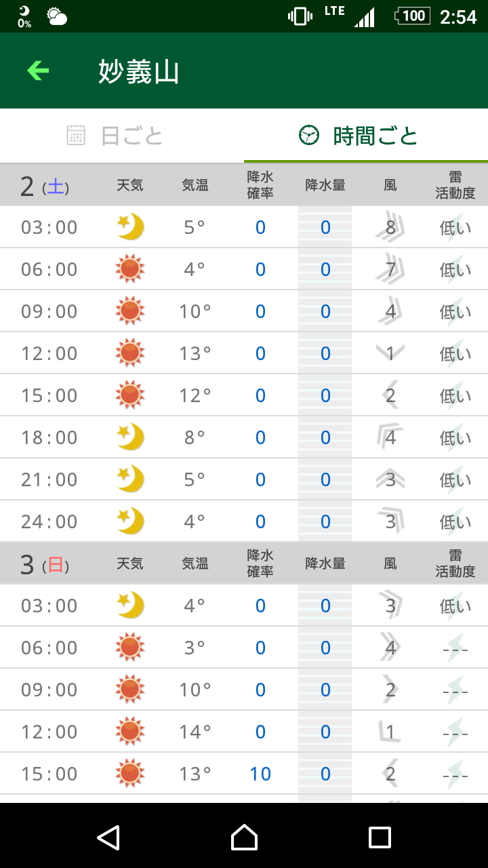
Task: Tap the moon icon at Saturday 24:00
Action: (130, 521)
